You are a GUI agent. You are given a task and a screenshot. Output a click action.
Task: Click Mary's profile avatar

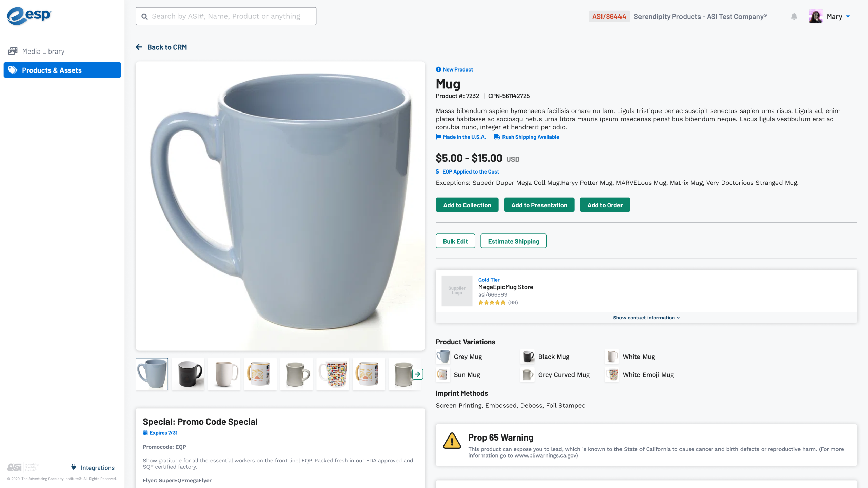click(815, 16)
